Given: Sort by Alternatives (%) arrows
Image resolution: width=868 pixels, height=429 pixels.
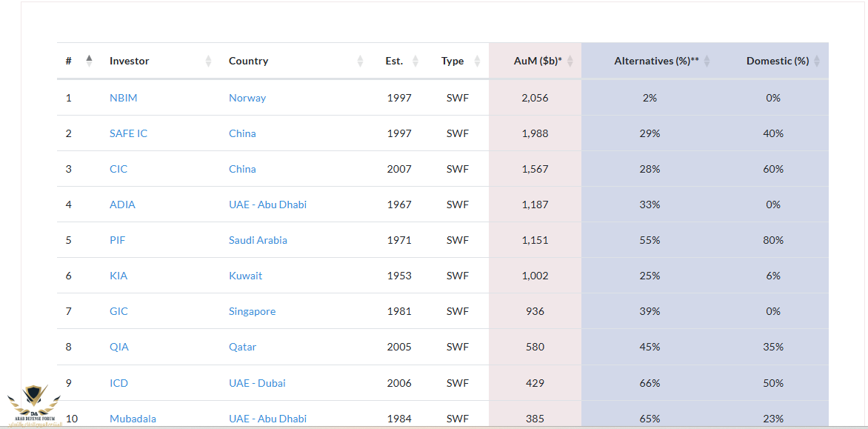Looking at the screenshot, I should click(707, 61).
